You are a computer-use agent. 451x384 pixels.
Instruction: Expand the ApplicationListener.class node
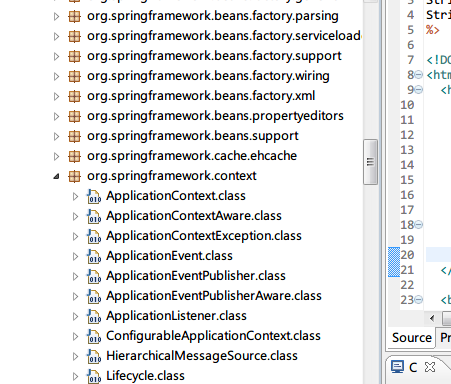tap(75, 316)
